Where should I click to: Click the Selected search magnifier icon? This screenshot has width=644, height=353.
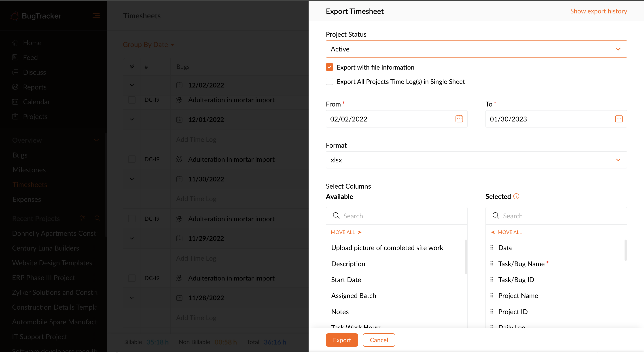(x=496, y=216)
